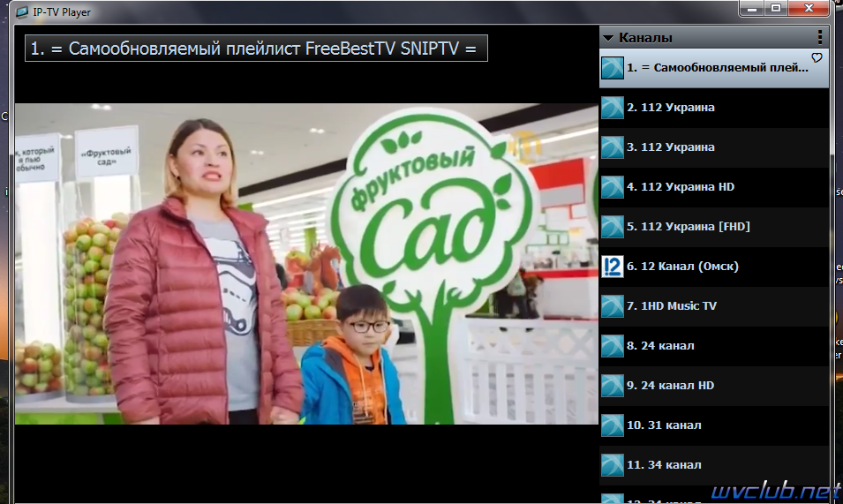This screenshot has height=504, width=843.
Task: Select channel 10. 31 канал
Action: pyautogui.click(x=714, y=425)
